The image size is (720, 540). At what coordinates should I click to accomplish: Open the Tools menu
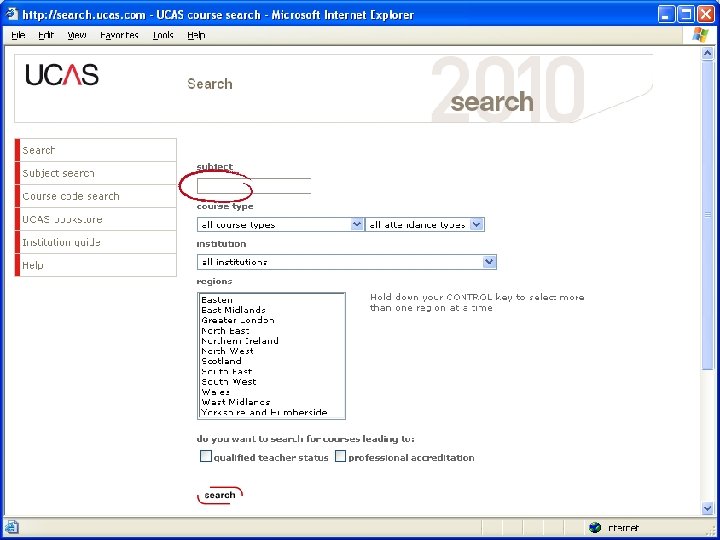tap(163, 35)
